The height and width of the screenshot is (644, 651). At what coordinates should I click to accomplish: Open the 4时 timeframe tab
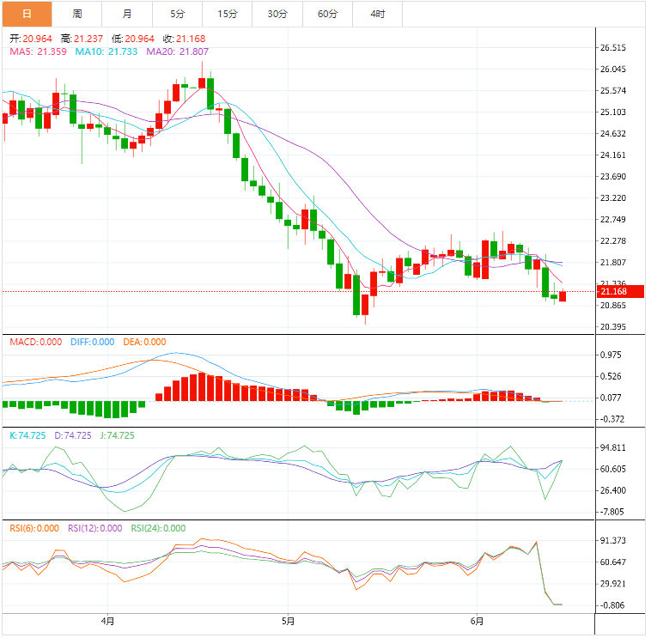point(378,14)
